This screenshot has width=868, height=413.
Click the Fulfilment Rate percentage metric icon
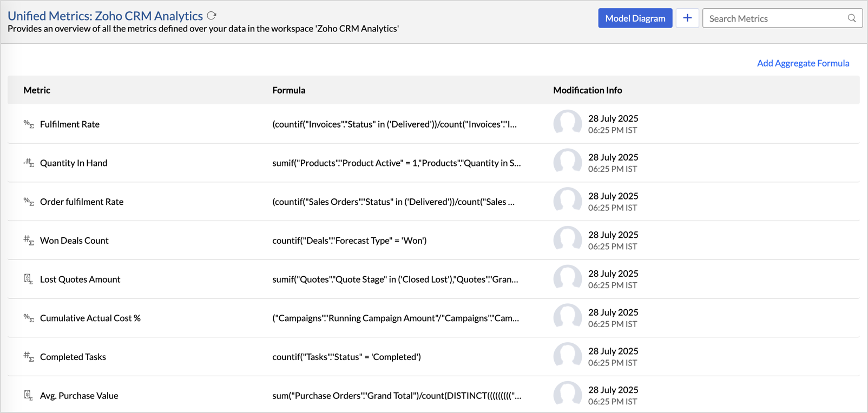click(x=29, y=124)
